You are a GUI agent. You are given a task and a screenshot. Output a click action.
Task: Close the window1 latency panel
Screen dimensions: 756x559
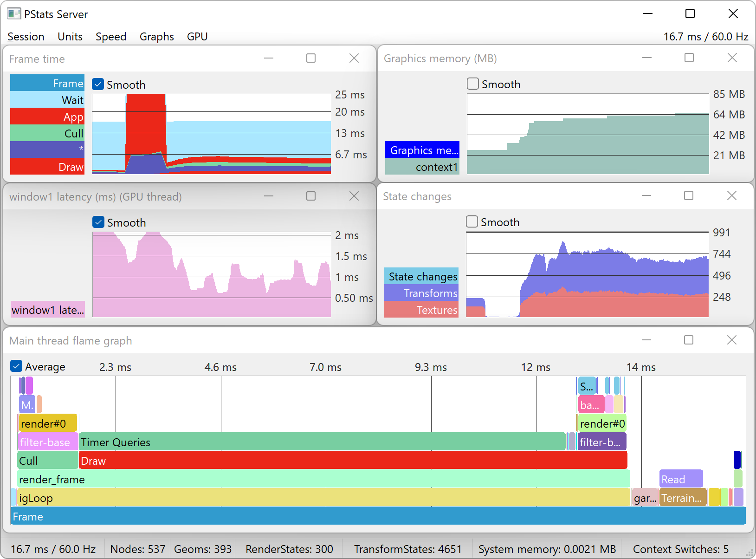coord(354,196)
